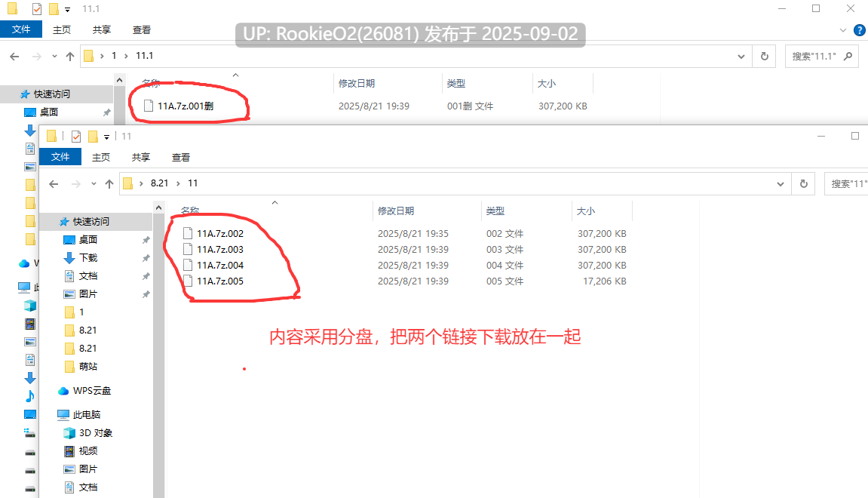
Task: Click the back arrow in the 11.1 window
Action: point(14,56)
